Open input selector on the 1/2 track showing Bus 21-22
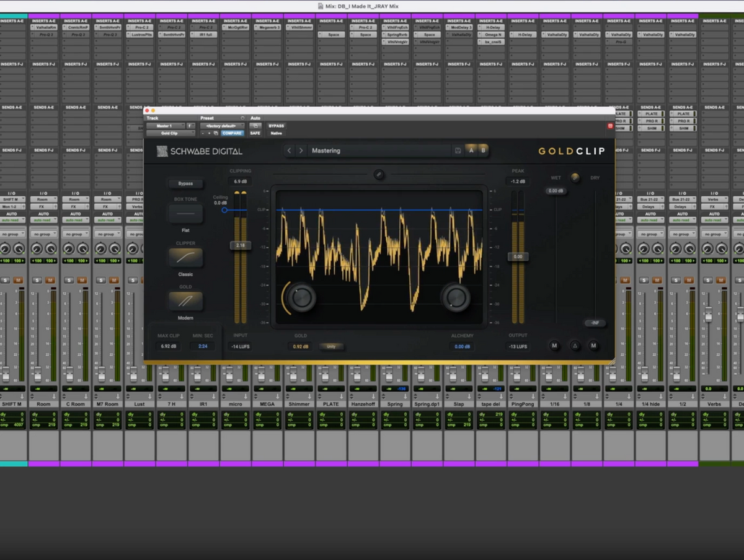Viewport: 744px width, 560px height. point(683,199)
